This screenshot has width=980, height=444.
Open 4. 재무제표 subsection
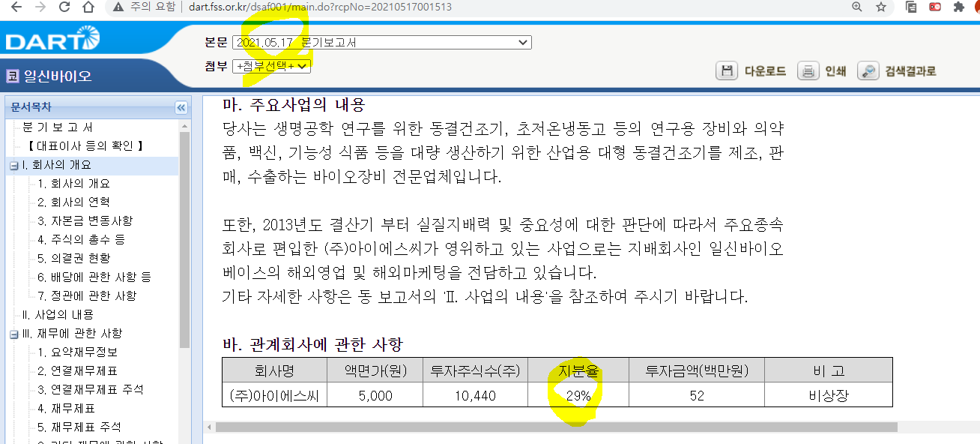67,409
